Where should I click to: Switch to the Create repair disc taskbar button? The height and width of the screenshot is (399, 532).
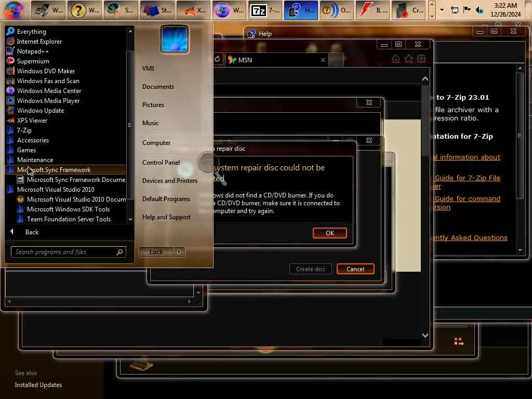click(408, 10)
